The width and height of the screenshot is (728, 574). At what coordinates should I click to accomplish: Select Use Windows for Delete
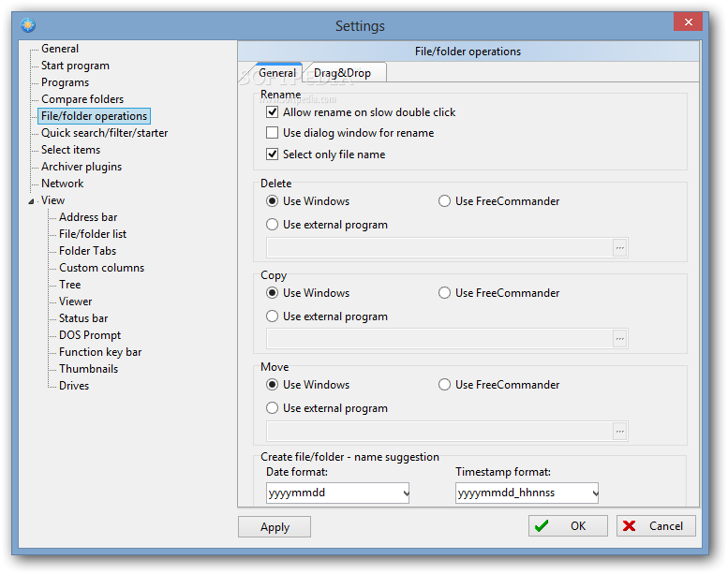[x=272, y=201]
